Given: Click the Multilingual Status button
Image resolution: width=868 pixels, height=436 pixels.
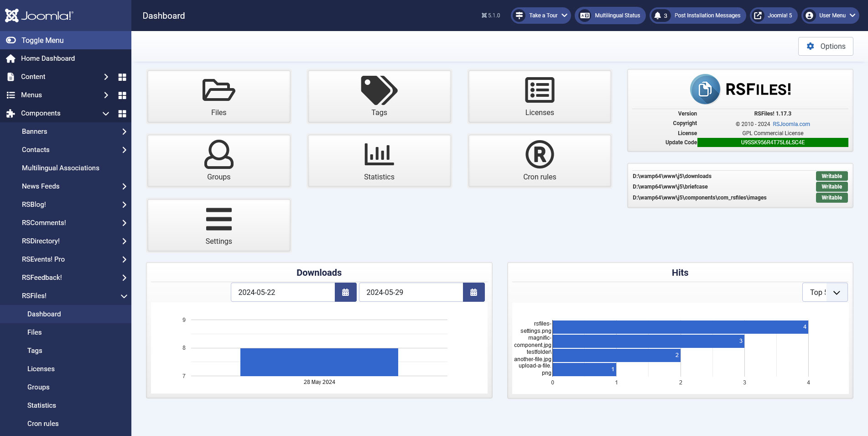Looking at the screenshot, I should [x=610, y=16].
